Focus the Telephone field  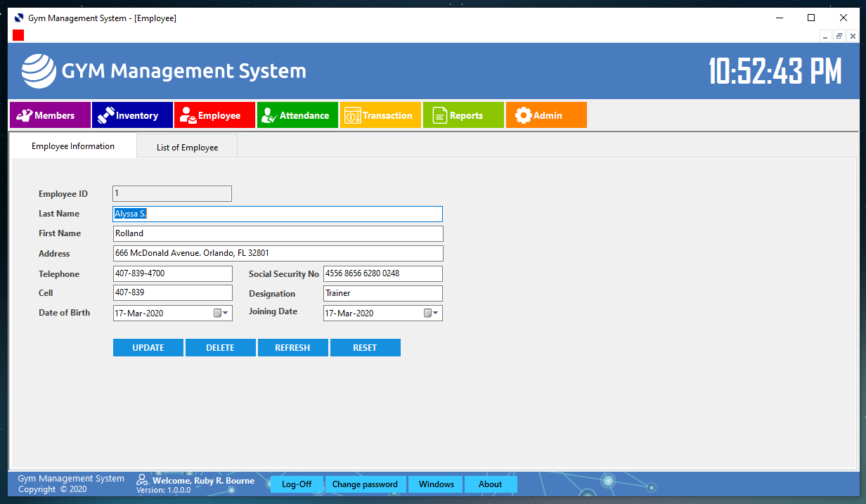(x=173, y=273)
